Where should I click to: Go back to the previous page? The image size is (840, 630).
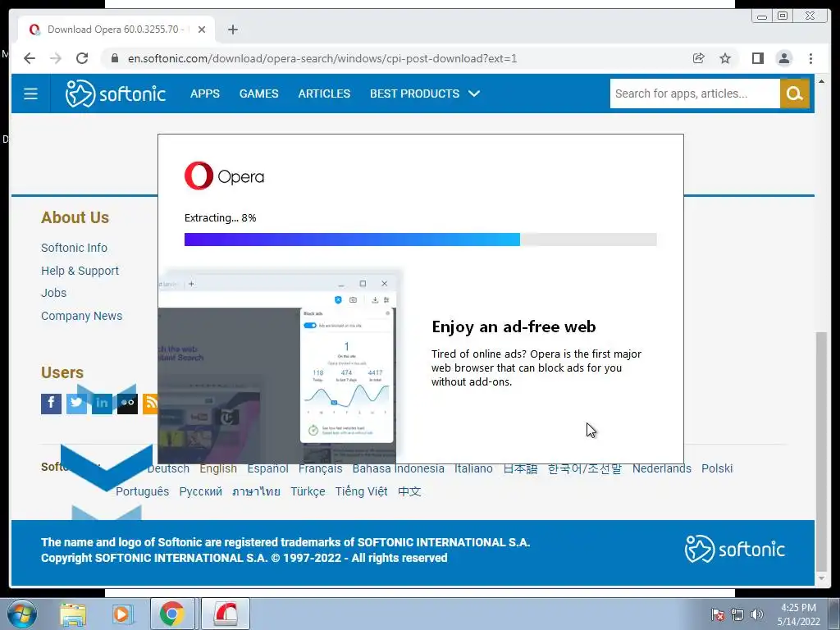(x=30, y=58)
